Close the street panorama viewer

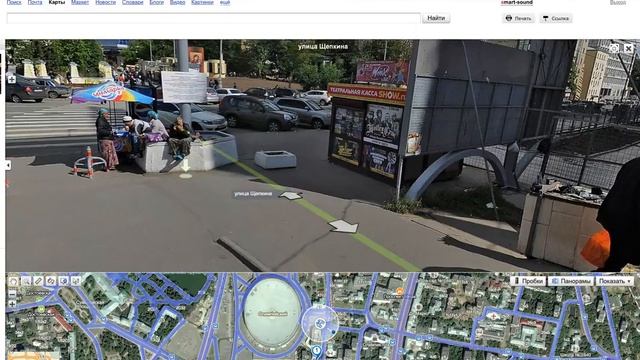(628, 48)
